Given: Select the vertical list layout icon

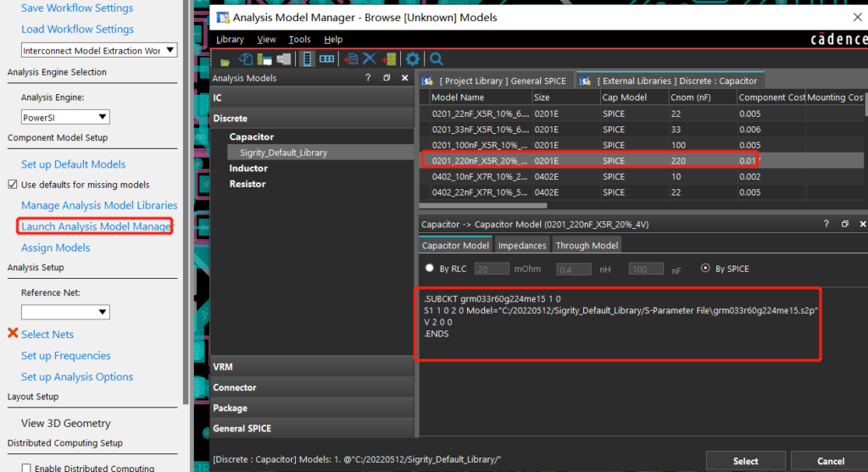Looking at the screenshot, I should [x=307, y=58].
